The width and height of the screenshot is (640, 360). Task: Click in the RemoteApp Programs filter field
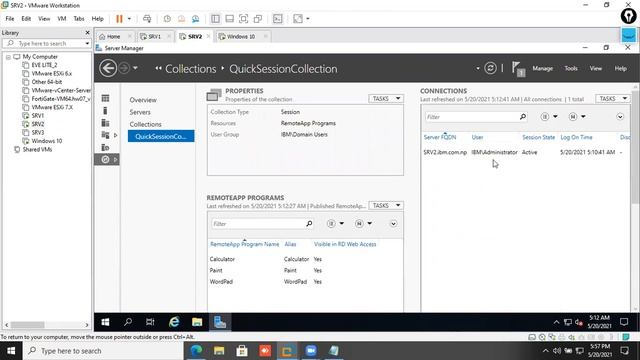(x=258, y=224)
